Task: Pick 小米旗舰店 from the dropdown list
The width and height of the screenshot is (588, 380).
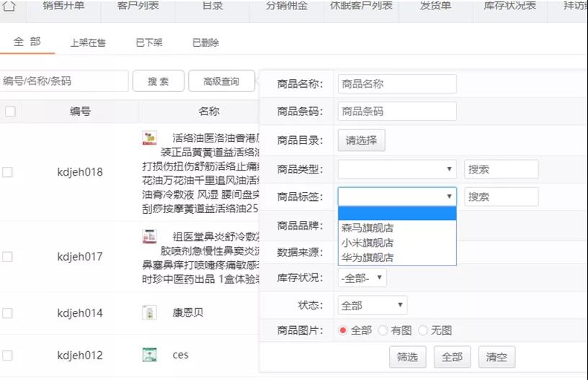Action: 367,243
